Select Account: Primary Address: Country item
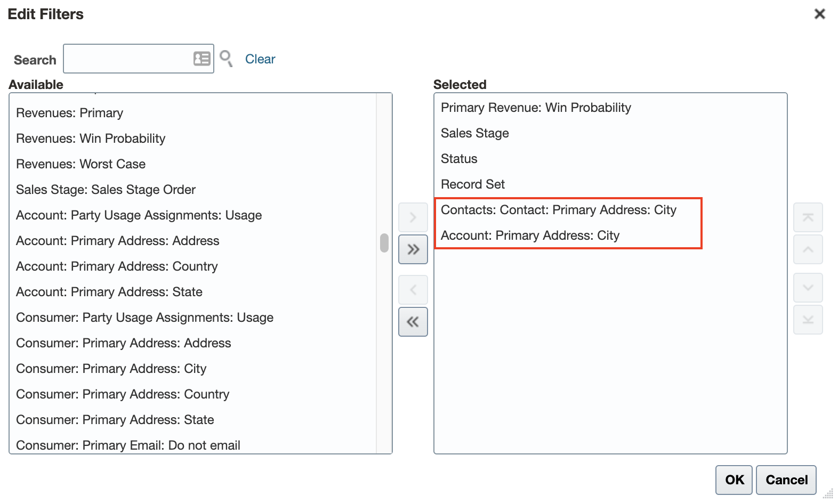The image size is (838, 504). click(x=117, y=266)
